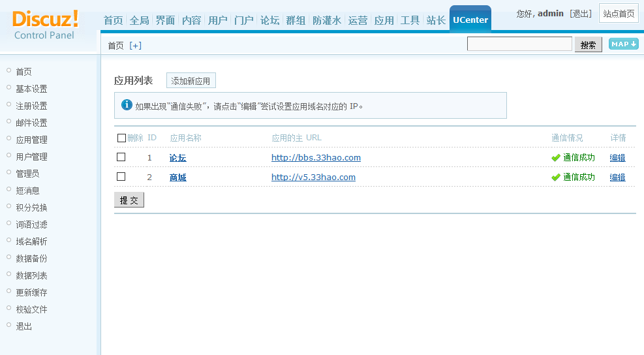Open the 首页 top navigation tab
Screen dimensions: 644x355
click(113, 20)
